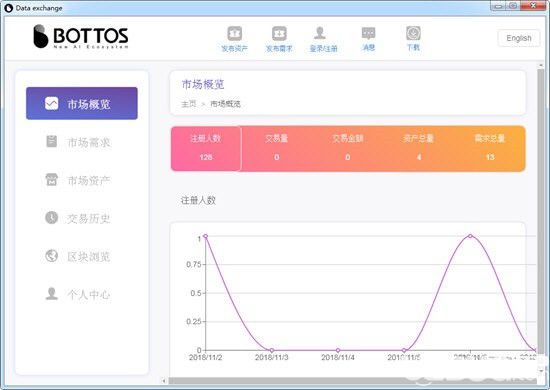Viewport: 550px width, 390px height.
Task: Click the chart data point above 2018/11/3
Action: pyautogui.click(x=271, y=350)
